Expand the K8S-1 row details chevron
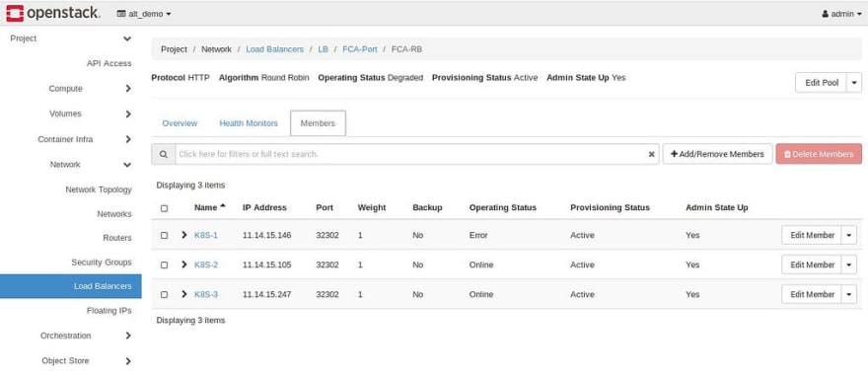This screenshot has height=377, width=868. point(184,235)
